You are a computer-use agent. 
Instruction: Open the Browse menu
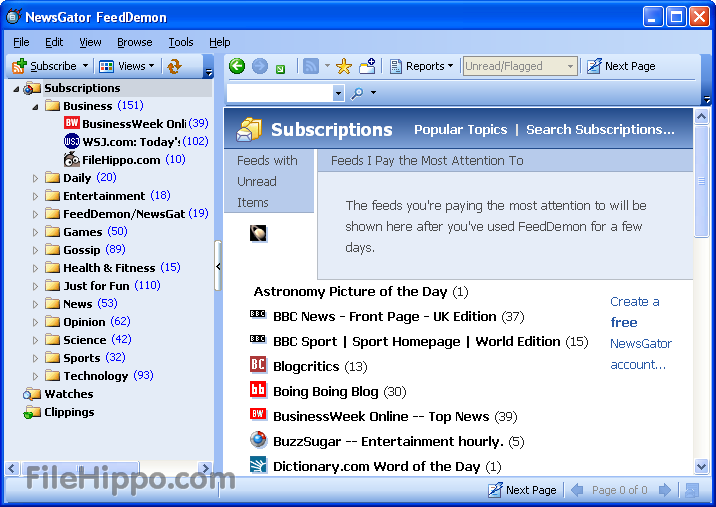click(135, 42)
